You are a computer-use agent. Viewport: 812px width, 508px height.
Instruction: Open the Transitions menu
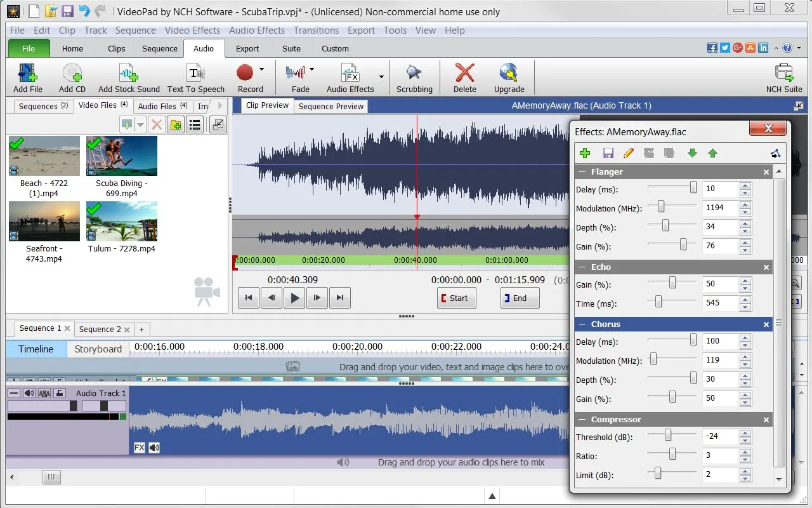pyautogui.click(x=316, y=30)
